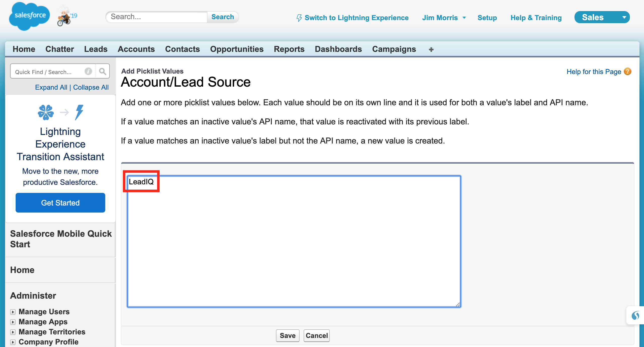The height and width of the screenshot is (347, 644).
Task: Expand the Manage Apps tree node
Action: click(13, 322)
